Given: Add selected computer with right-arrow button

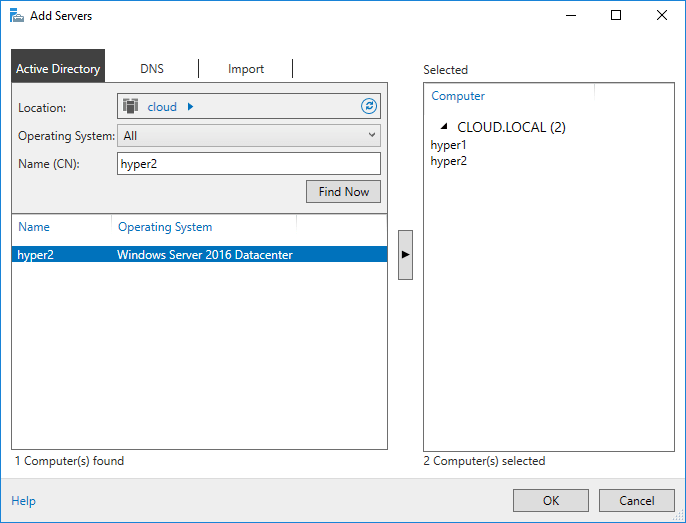Looking at the screenshot, I should pos(405,255).
